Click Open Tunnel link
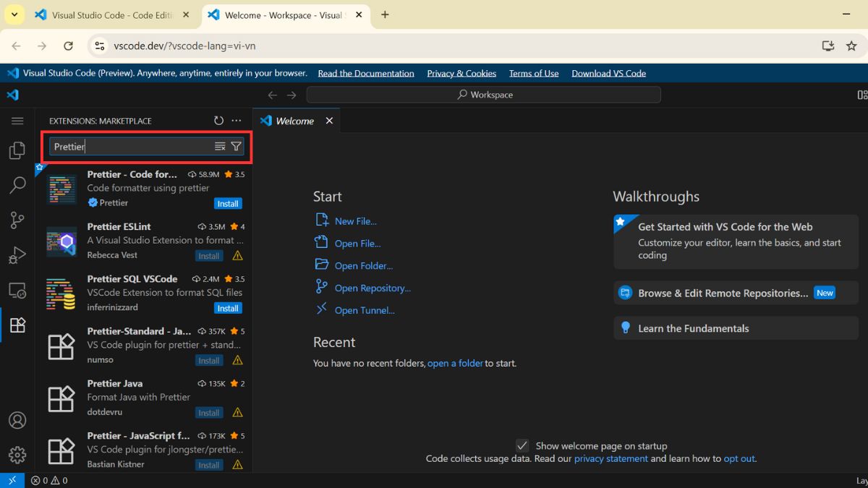 [x=365, y=310]
